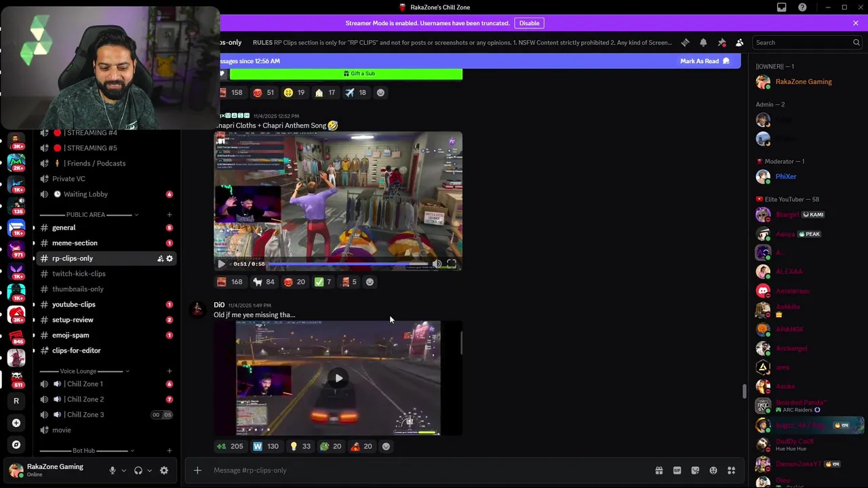
Task: Open the gift picker icon
Action: pyautogui.click(x=658, y=470)
